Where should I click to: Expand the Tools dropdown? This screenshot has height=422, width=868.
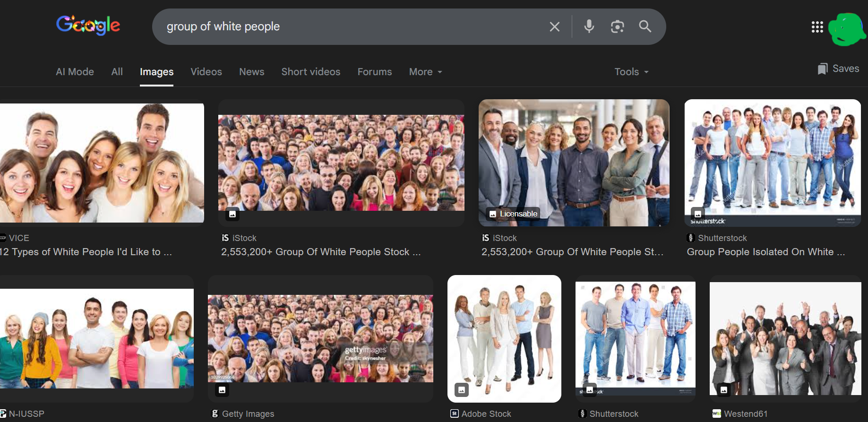[631, 72]
